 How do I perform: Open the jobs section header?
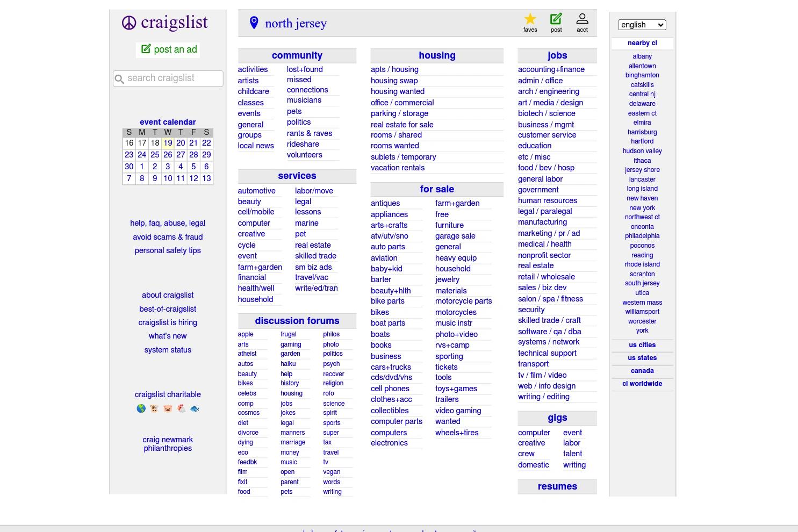pos(557,55)
